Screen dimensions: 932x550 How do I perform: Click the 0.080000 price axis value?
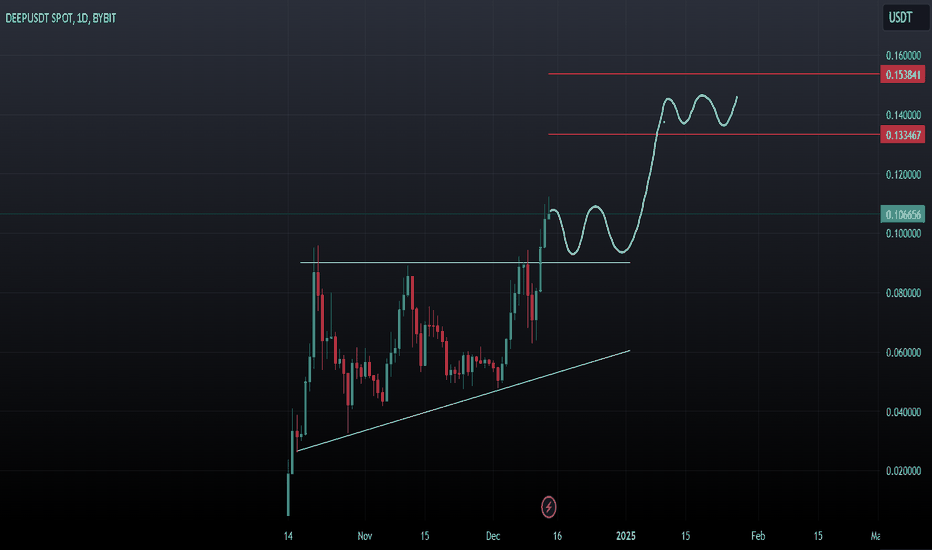pyautogui.click(x=903, y=293)
